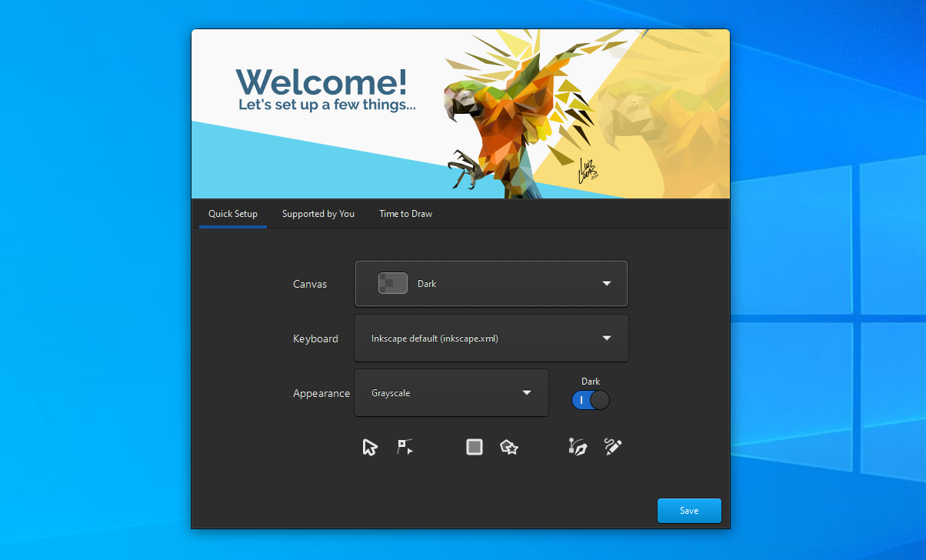
Task: Click the Node tool icon preview
Action: pyautogui.click(x=405, y=447)
